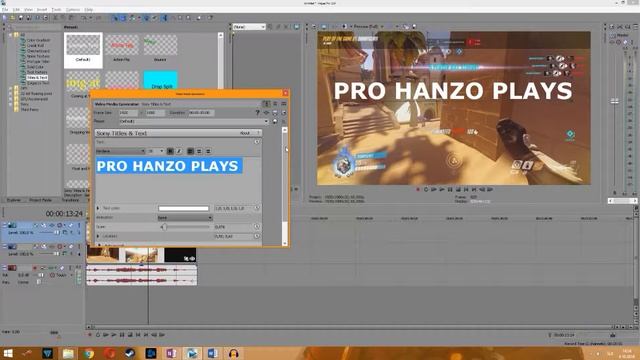
Task: Click the Scale slider handle
Action: click(164, 227)
